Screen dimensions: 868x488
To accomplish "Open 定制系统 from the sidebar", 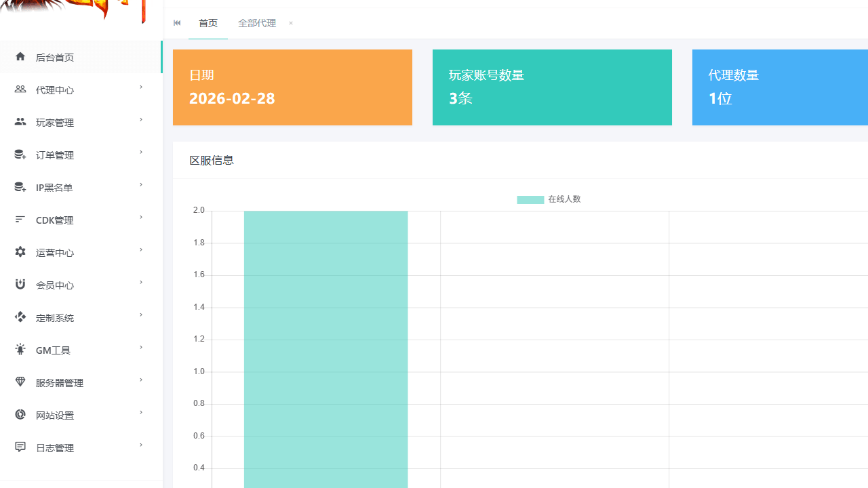I will 54,317.
